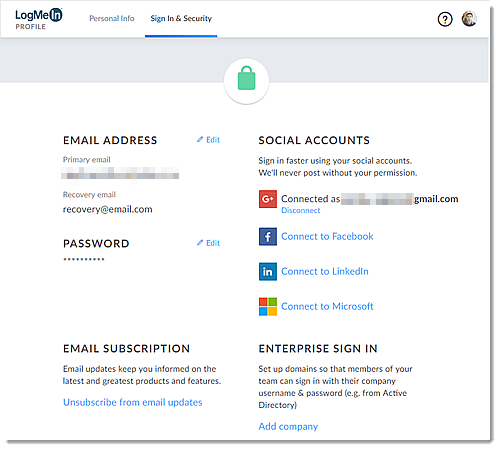This screenshot has height=449, width=500.
Task: Click the pencil icon beside Password
Action: (x=200, y=243)
